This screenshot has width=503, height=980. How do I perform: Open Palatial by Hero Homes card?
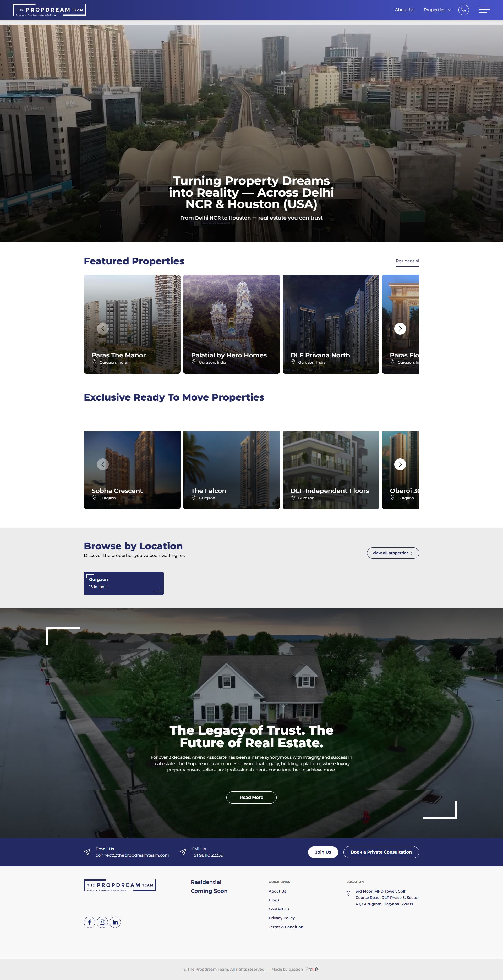click(232, 324)
